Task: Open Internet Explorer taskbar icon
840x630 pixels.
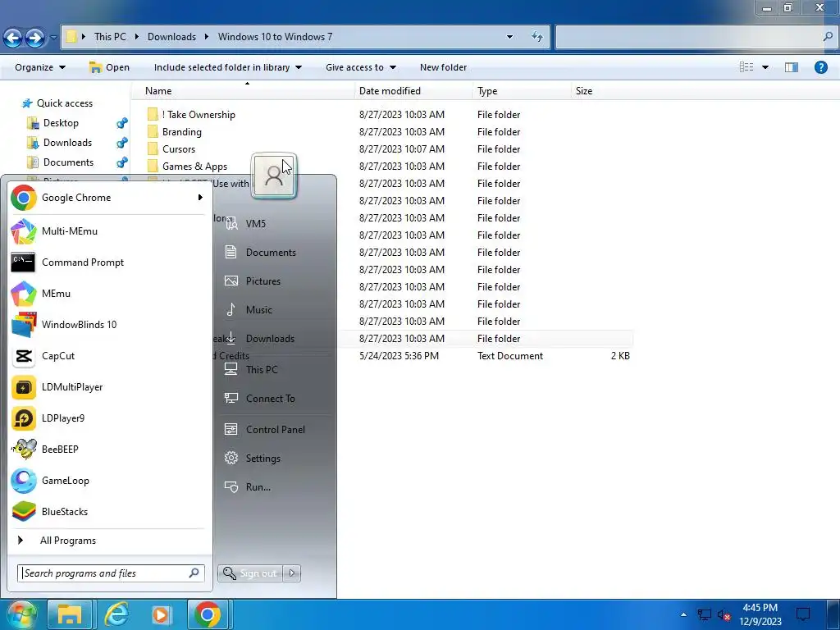Action: point(116,614)
